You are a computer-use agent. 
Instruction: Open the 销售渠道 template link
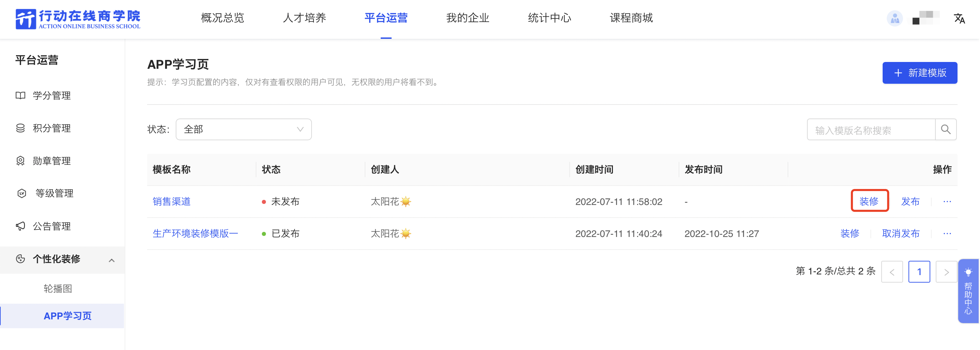(172, 201)
